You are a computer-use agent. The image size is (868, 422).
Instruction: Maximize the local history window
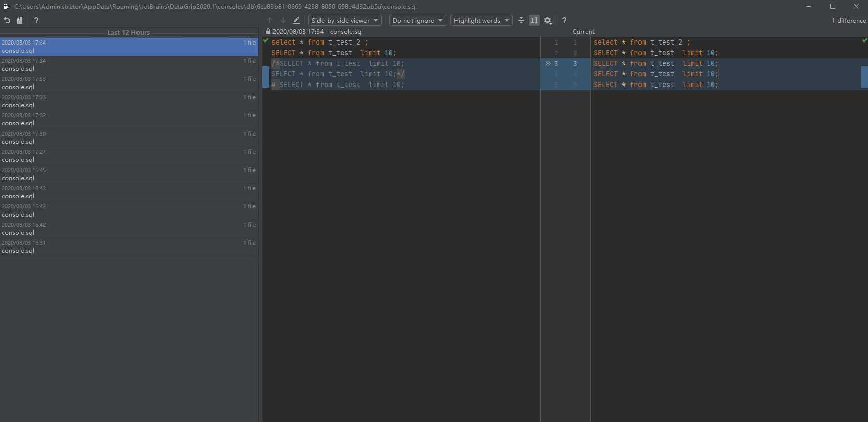pyautogui.click(x=833, y=6)
